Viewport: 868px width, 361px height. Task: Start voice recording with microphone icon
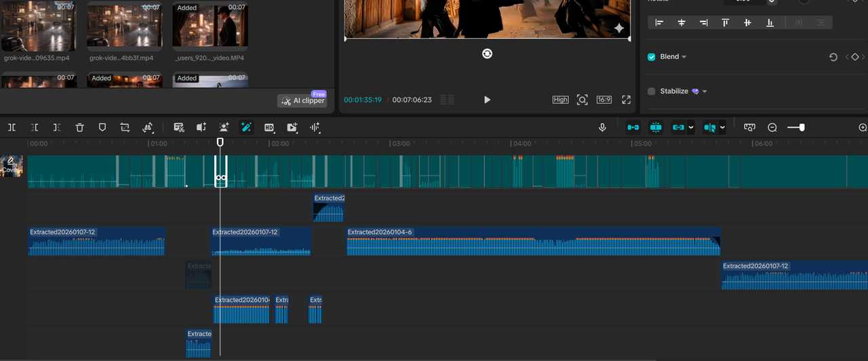click(602, 127)
